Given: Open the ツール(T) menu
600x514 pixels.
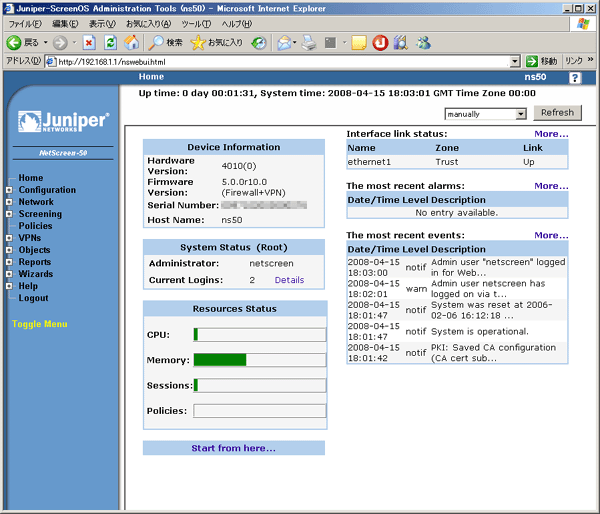Looking at the screenshot, I should pos(196,24).
